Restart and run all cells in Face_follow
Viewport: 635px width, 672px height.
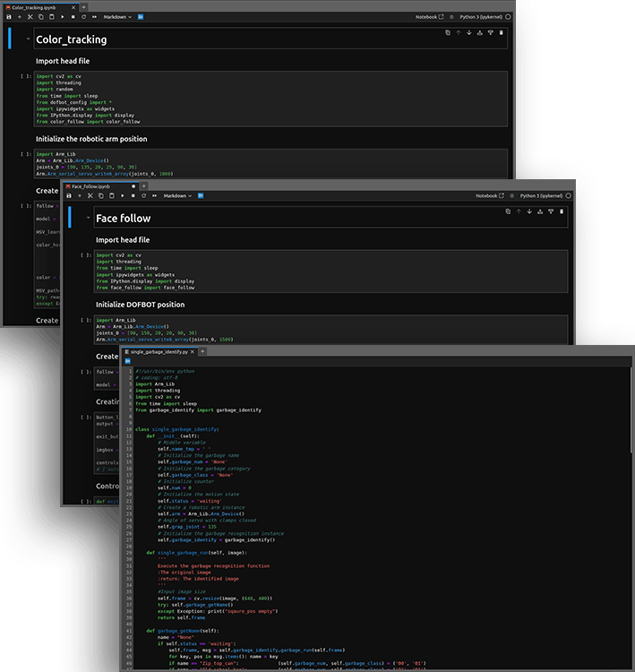point(154,196)
